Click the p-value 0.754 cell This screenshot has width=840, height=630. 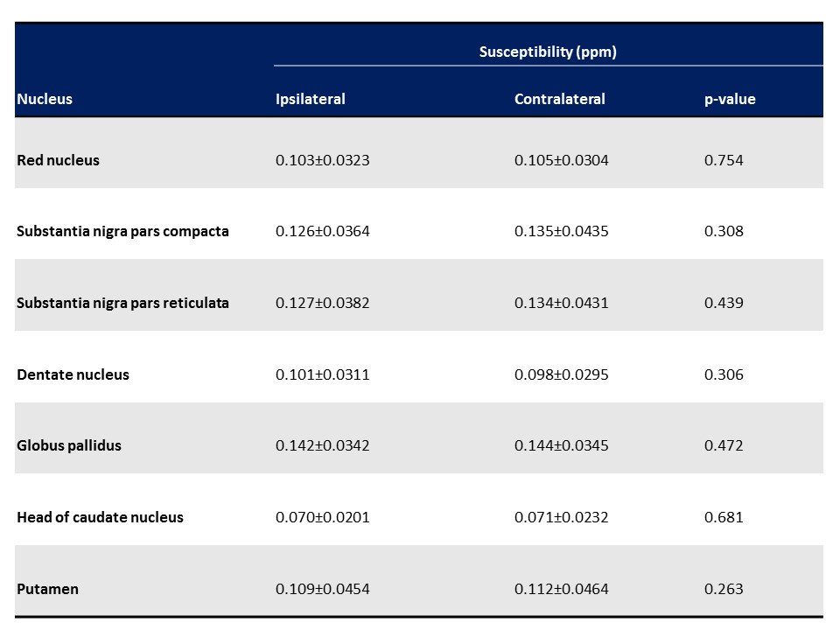click(x=723, y=160)
